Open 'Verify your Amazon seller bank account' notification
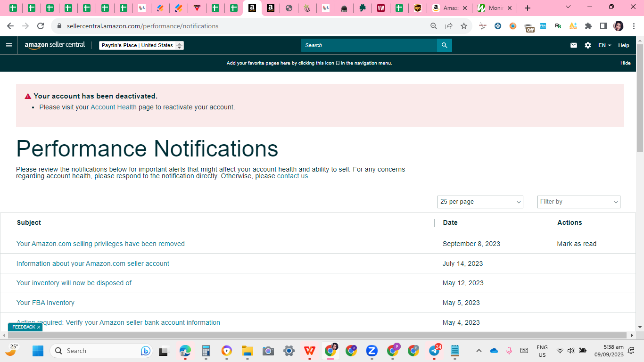644x362 pixels. tap(118, 322)
